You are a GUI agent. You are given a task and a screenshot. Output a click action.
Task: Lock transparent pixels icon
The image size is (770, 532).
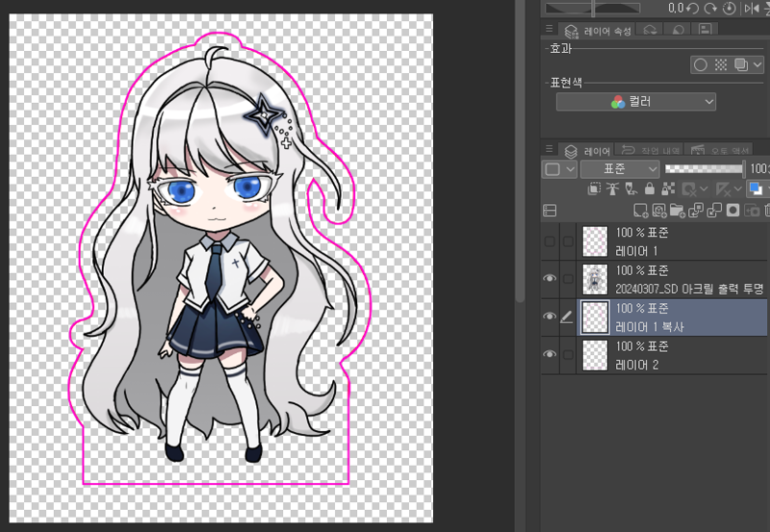(x=668, y=189)
